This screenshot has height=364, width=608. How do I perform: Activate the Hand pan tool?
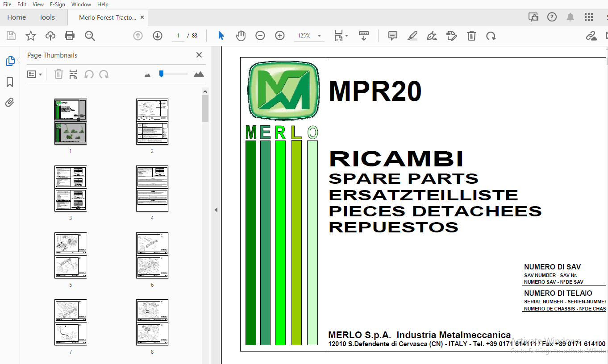pos(241,36)
